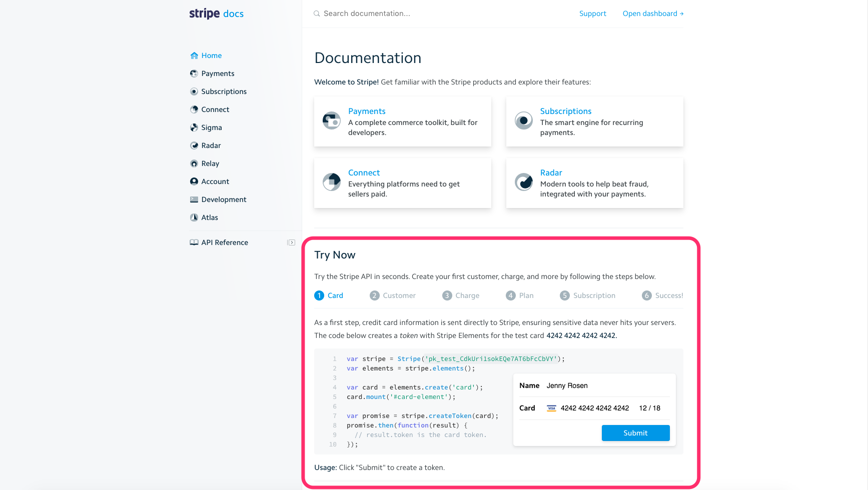Open the dashboard link
868x490 pixels.
[x=653, y=13]
